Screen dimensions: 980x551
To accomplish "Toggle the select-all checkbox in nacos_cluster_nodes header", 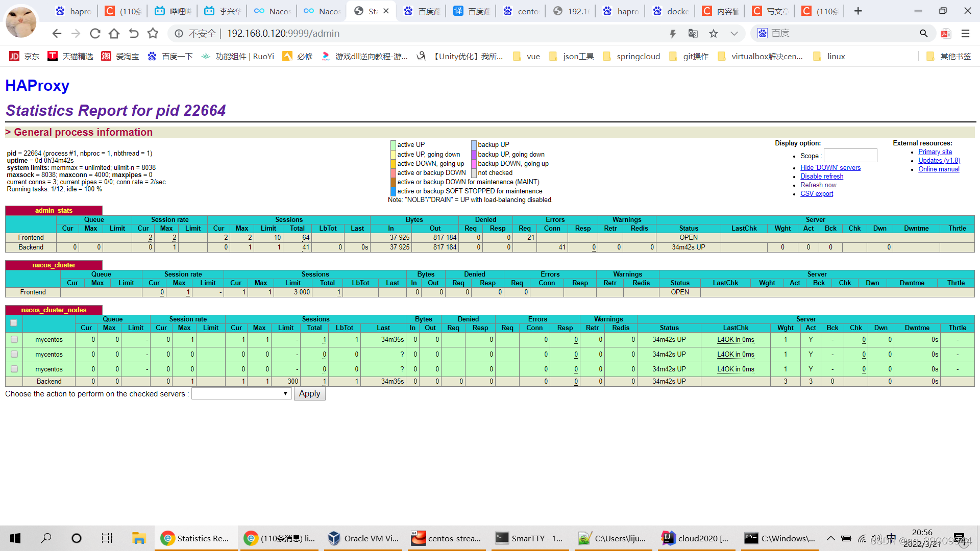I will pos(14,323).
